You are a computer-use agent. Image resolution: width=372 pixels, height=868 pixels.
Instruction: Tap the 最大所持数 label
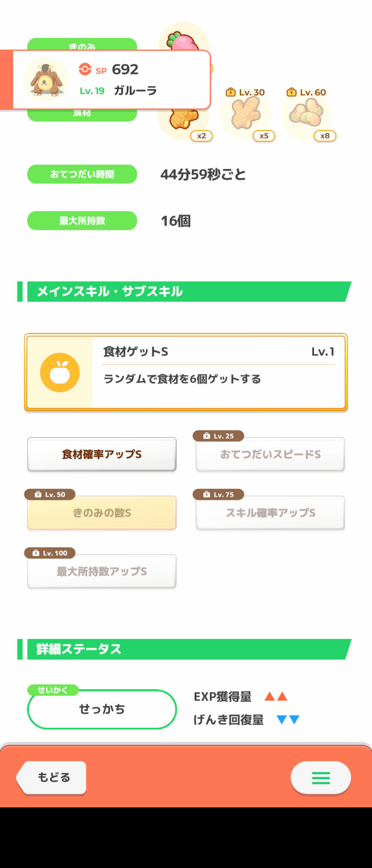tap(82, 220)
